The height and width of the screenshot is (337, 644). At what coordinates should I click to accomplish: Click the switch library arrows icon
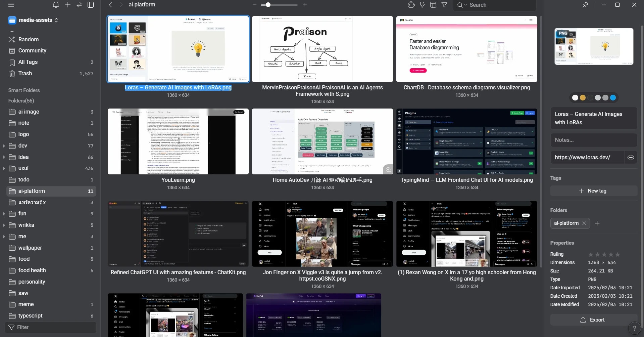(79, 5)
